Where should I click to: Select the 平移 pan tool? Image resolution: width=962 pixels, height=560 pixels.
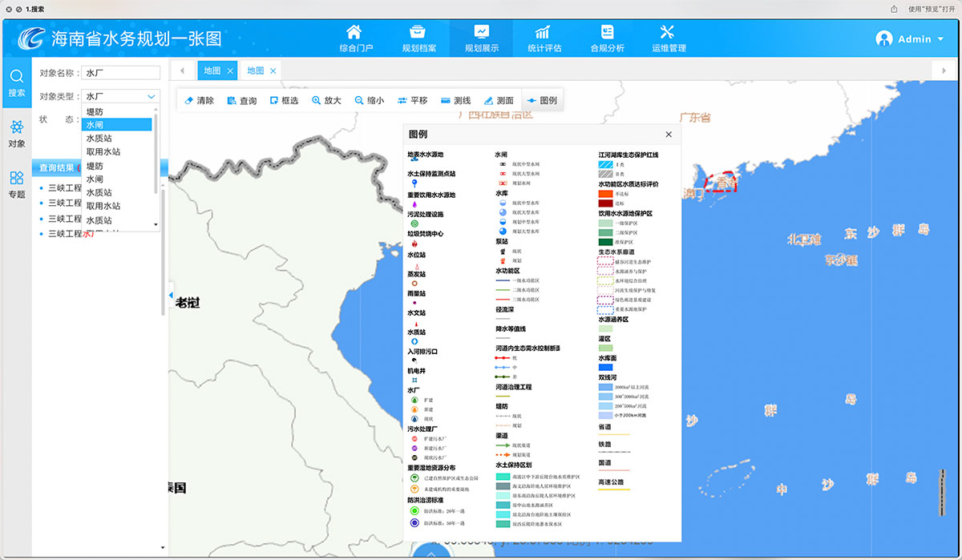point(412,101)
